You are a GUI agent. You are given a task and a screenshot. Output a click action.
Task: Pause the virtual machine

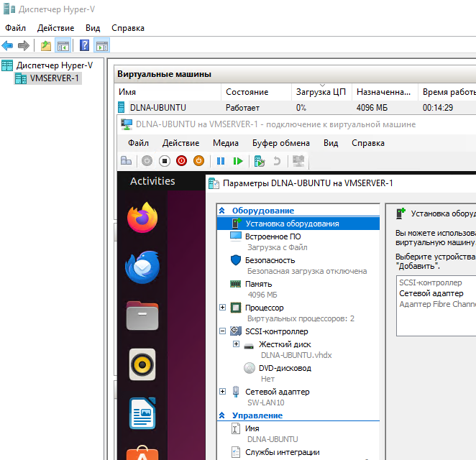pyautogui.click(x=221, y=161)
